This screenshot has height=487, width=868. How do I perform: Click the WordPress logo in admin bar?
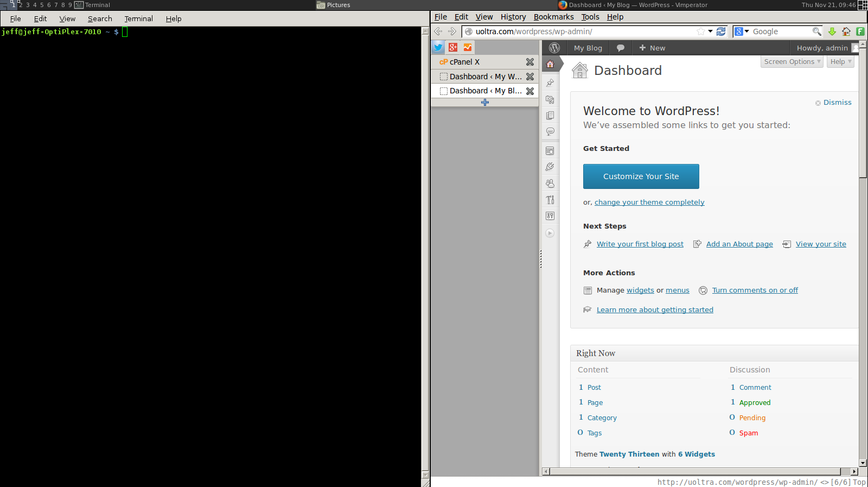[x=554, y=48]
